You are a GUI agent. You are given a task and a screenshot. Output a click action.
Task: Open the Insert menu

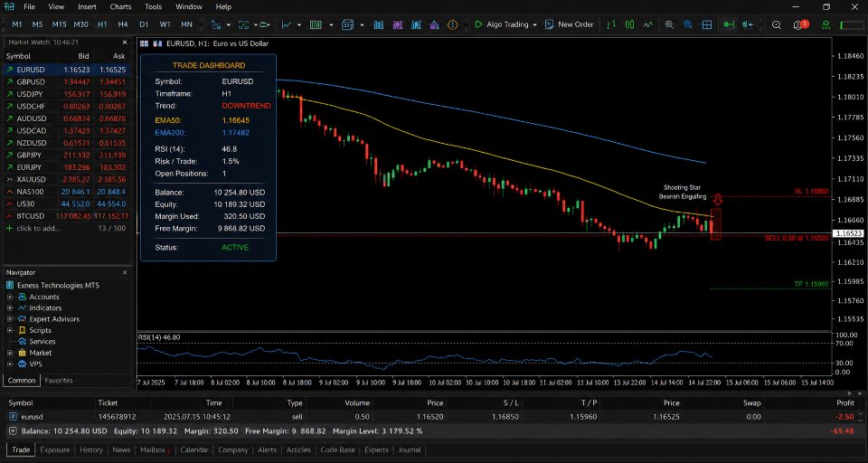[87, 6]
